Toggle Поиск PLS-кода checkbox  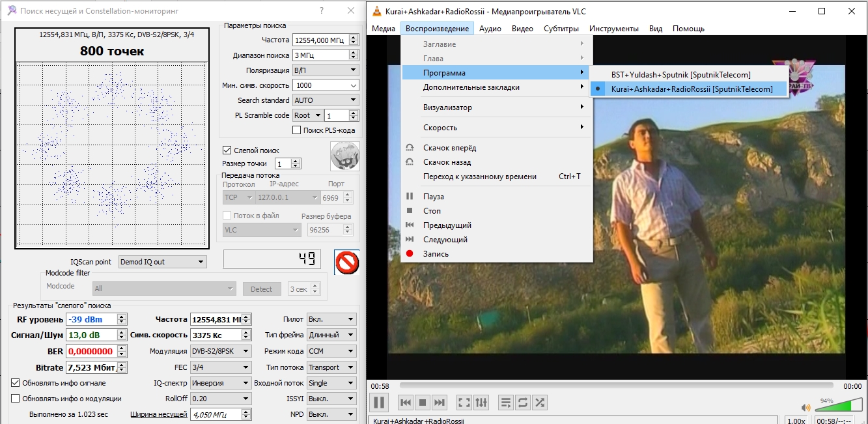point(298,130)
